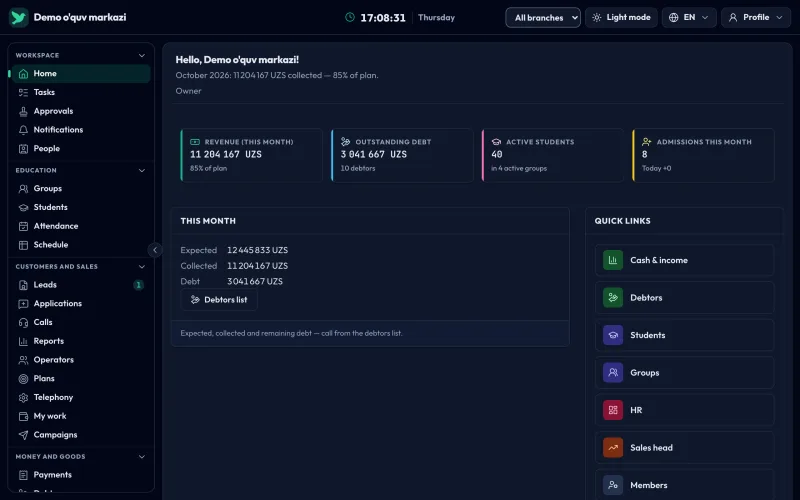
Task: Click the Operators icon
Action: [x=23, y=360]
